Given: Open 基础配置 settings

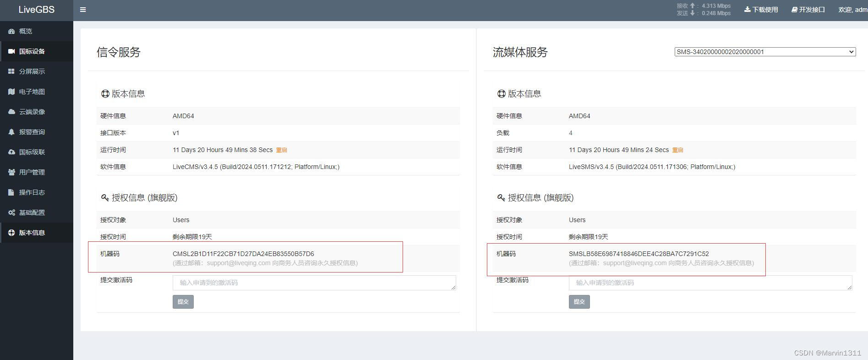Looking at the screenshot, I should (x=37, y=213).
